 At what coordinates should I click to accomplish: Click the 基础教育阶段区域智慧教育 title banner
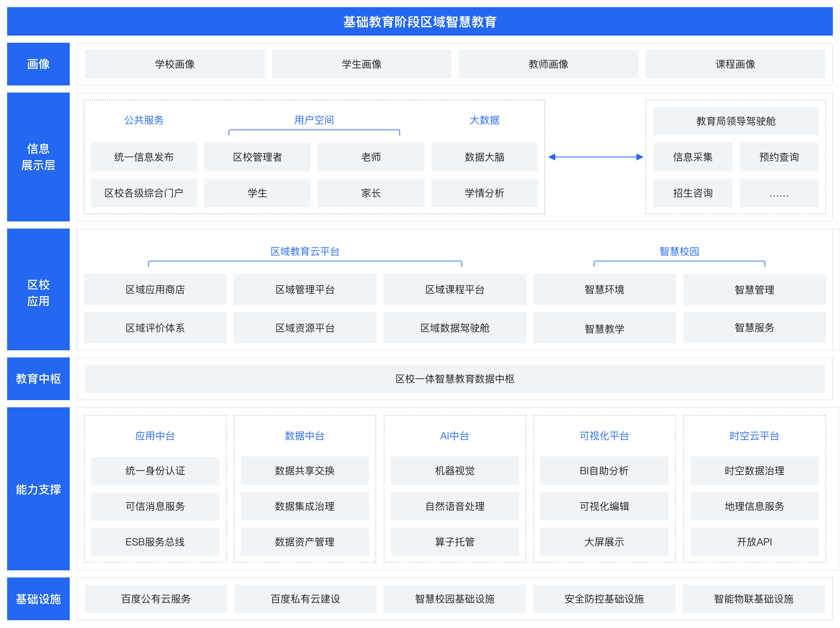click(x=420, y=22)
